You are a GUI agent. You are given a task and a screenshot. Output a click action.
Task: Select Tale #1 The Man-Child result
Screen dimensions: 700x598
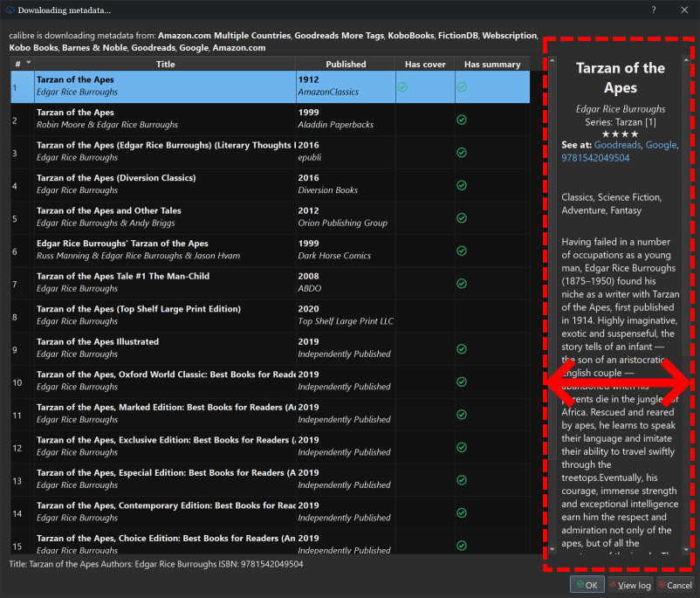[x=270, y=283]
